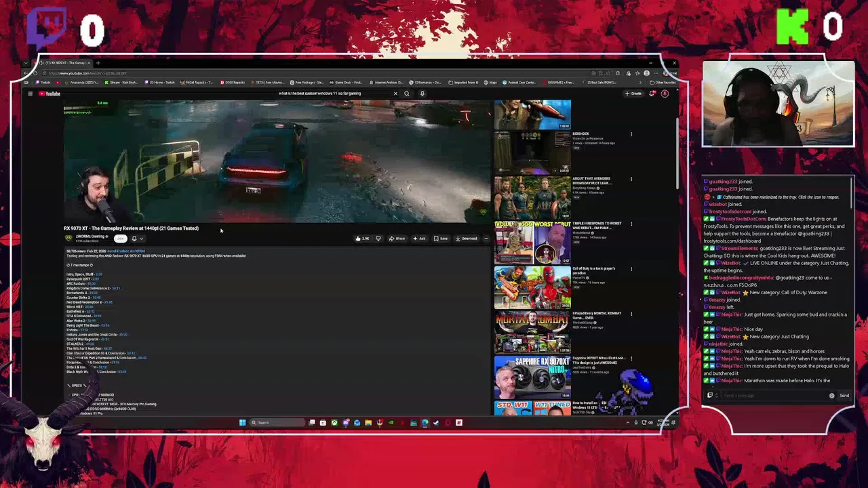This screenshot has width=868, height=488.
Task: Click the Join button next to channel
Action: (120, 239)
